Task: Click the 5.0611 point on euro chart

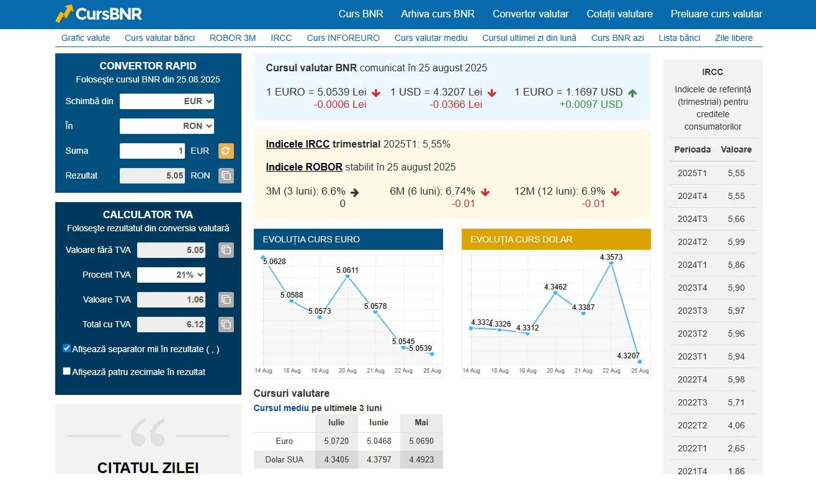Action: coord(347,276)
